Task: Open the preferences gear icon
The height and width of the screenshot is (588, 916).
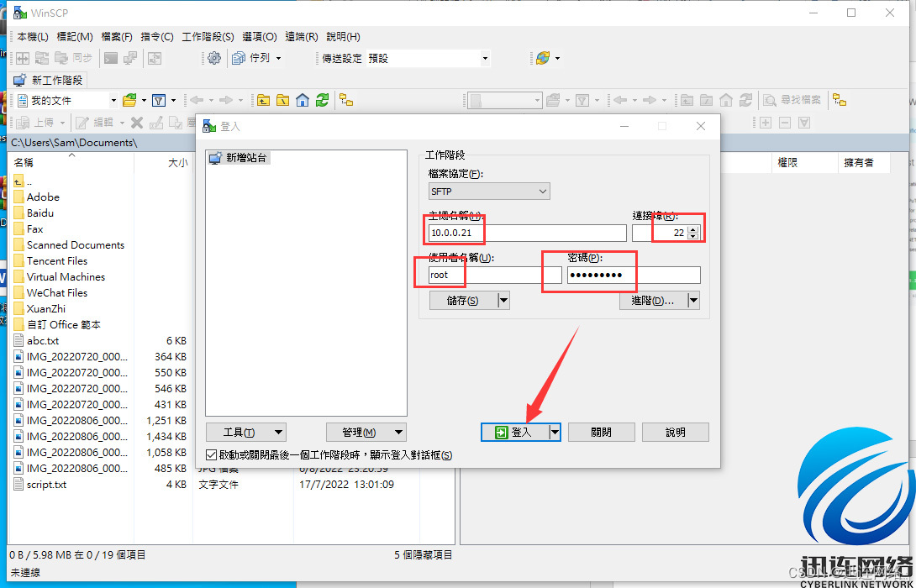Action: pos(214,59)
